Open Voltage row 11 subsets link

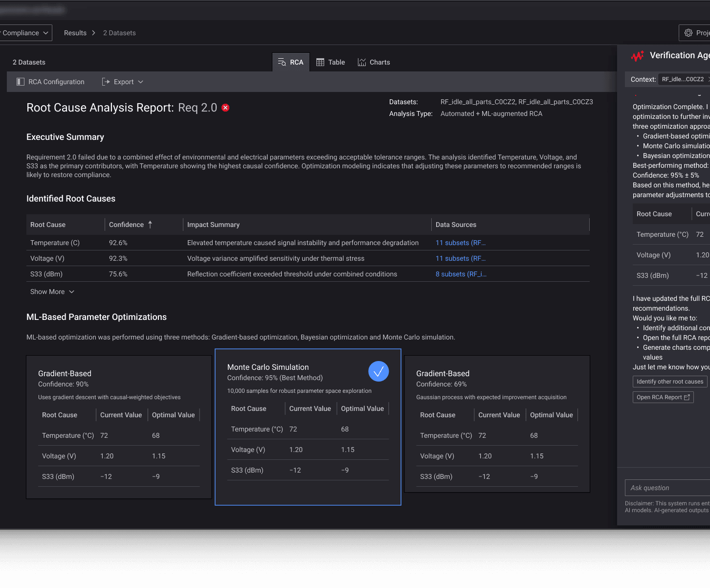coord(461,258)
